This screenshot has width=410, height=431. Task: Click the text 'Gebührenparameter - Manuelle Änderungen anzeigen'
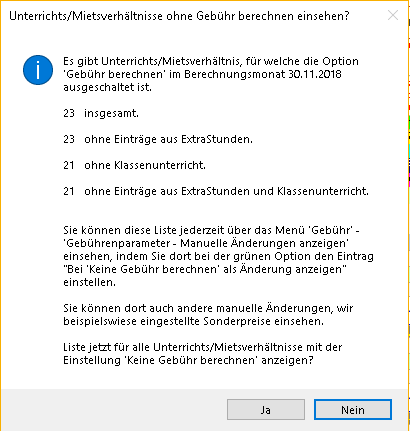pyautogui.click(x=206, y=243)
